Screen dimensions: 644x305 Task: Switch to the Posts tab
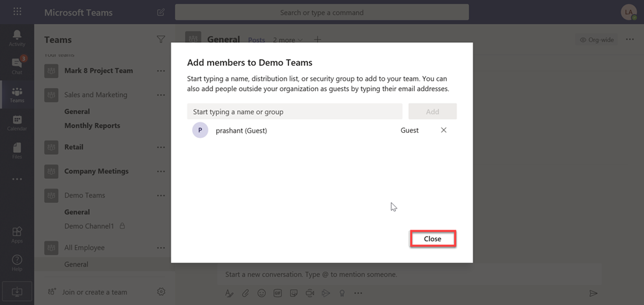point(257,40)
